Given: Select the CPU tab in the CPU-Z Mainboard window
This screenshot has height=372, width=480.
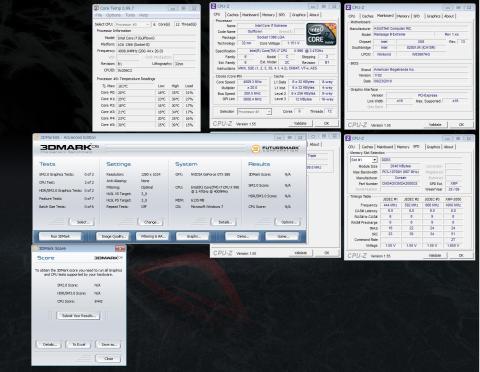Looking at the screenshot, I should 352,16.
